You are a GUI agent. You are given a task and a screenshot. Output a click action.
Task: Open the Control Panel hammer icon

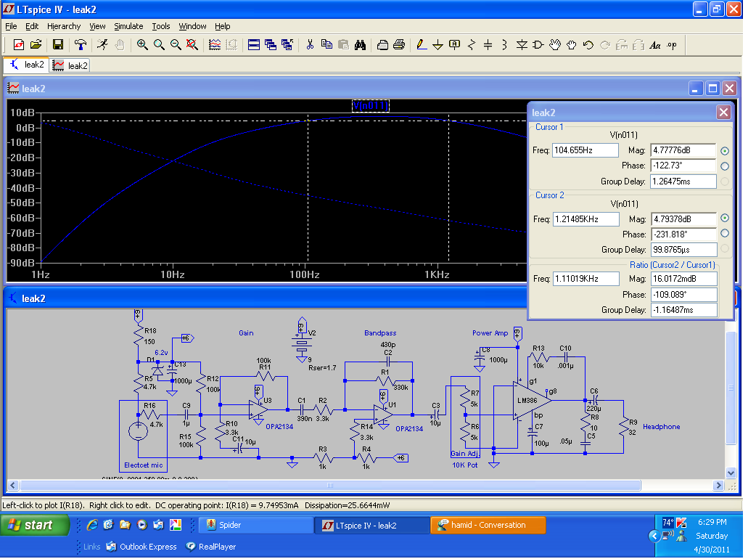(81, 45)
